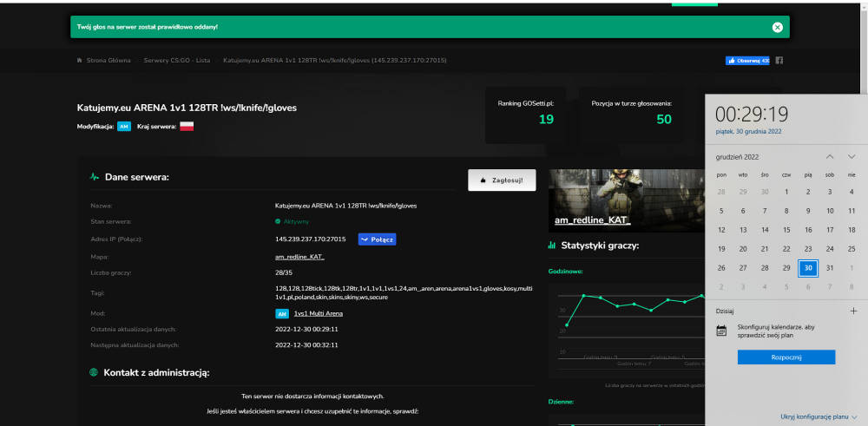This screenshot has height=426, width=868.
Task: Go to Serwery CS:GO - Lista breadcrumb
Action: (176, 61)
